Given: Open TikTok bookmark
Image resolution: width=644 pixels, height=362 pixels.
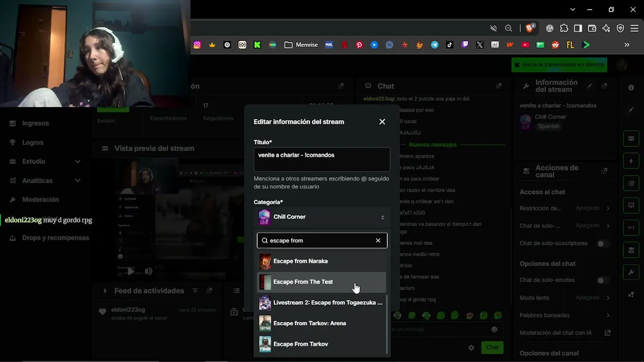Looking at the screenshot, I should pyautogui.click(x=450, y=45).
